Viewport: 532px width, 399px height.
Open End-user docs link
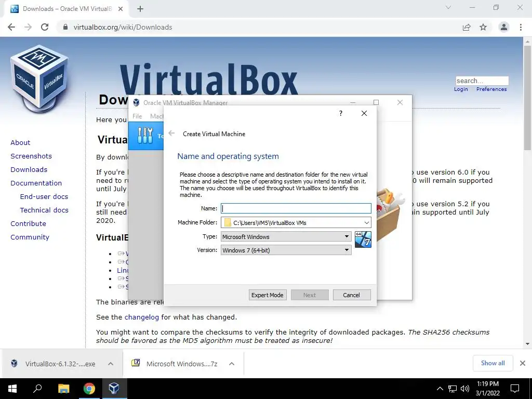(x=44, y=197)
